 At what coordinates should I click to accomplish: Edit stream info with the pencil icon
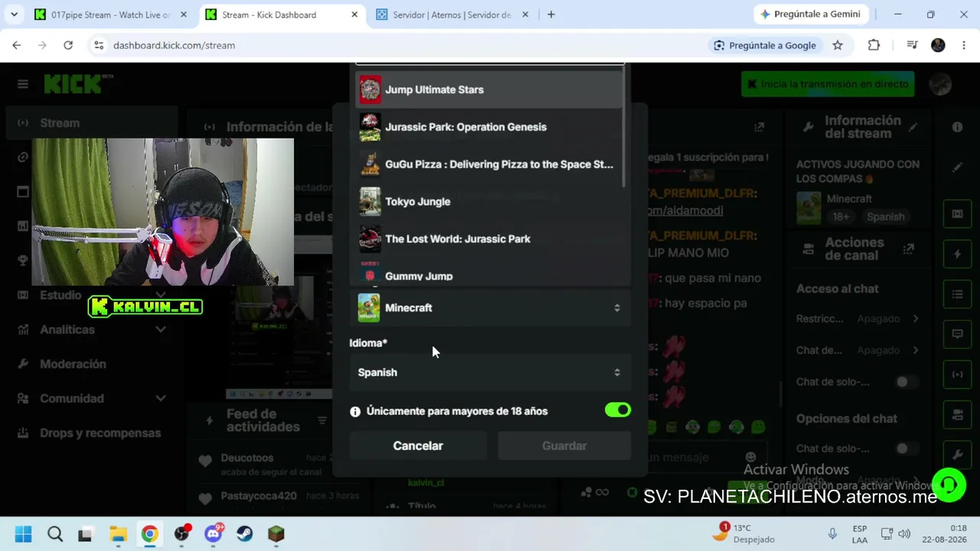click(x=913, y=127)
